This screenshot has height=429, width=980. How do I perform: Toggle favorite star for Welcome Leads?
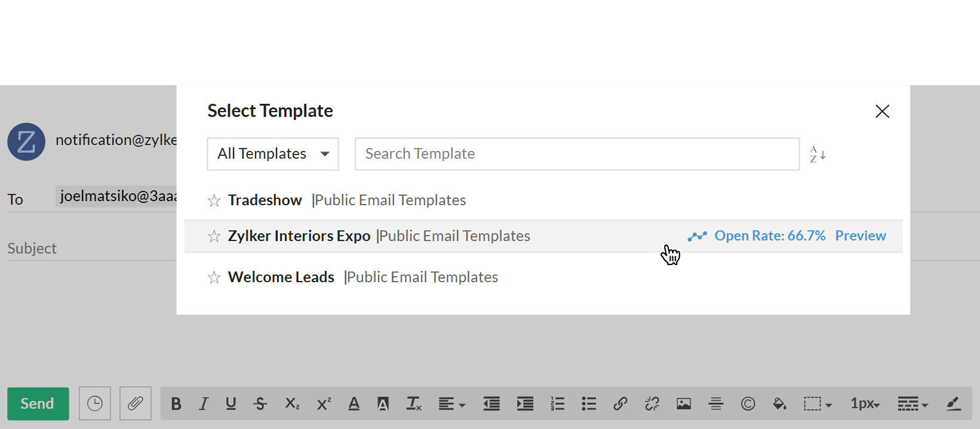(214, 277)
